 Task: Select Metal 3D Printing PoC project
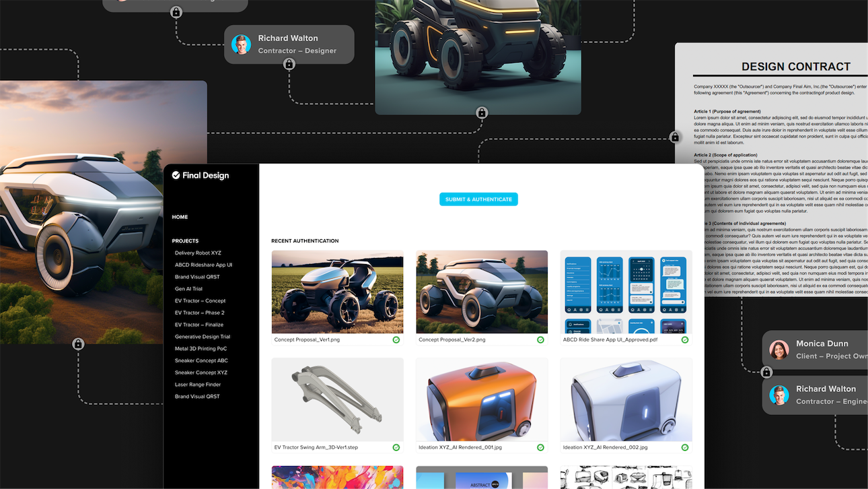tap(201, 349)
